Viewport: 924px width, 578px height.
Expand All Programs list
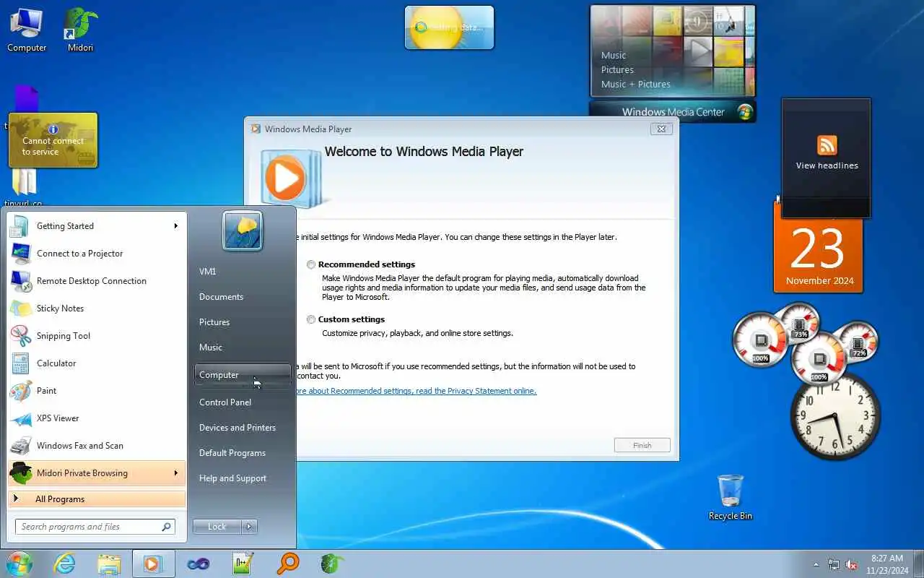97,499
